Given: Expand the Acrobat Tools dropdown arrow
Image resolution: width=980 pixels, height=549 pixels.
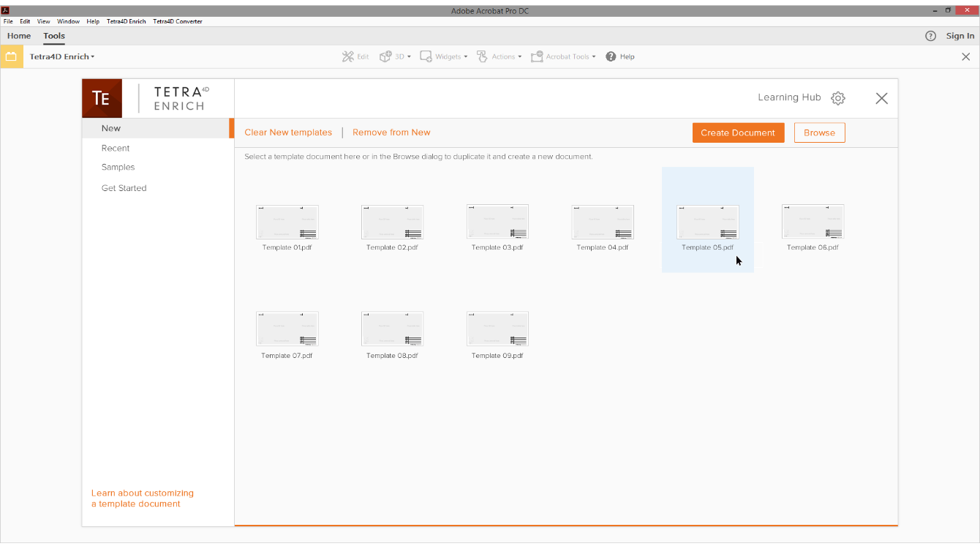Looking at the screenshot, I should click(x=594, y=57).
